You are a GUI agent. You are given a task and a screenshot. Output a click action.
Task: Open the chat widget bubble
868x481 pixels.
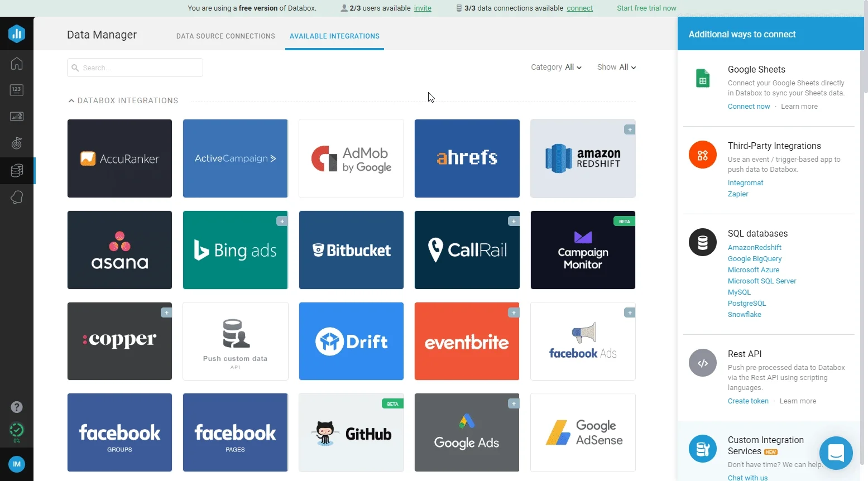(x=836, y=453)
